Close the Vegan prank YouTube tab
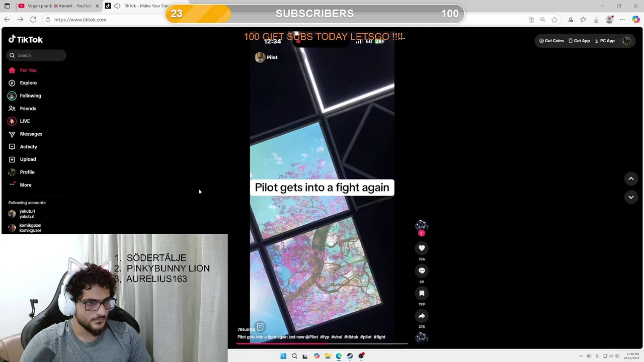The image size is (644, 362). tap(97, 6)
